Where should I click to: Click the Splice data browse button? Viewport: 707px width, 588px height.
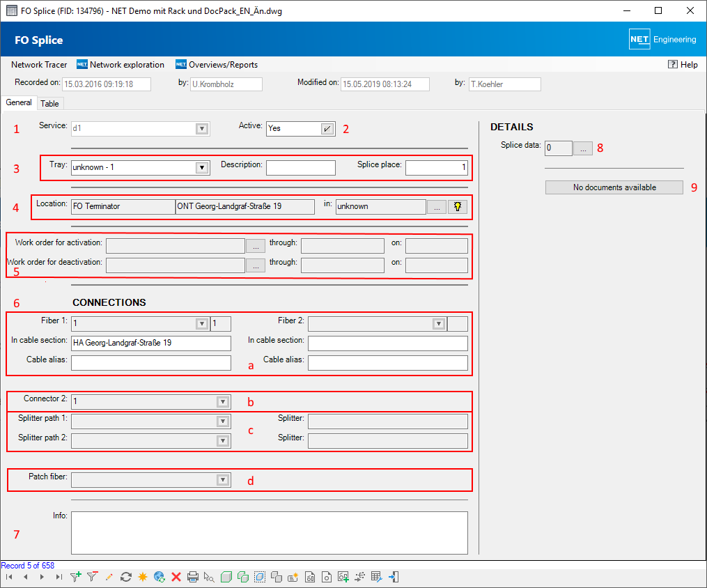coord(583,148)
